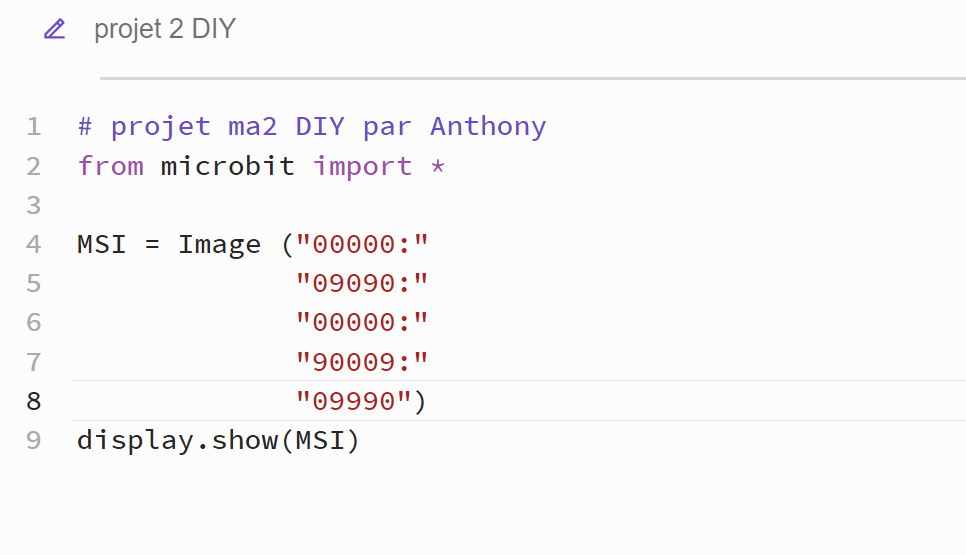The height and width of the screenshot is (555, 966).
Task: Click line number 4 in the gutter
Action: [x=34, y=245]
